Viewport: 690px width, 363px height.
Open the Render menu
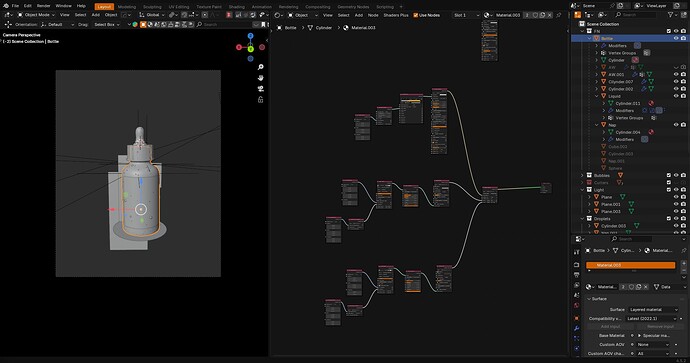point(44,6)
